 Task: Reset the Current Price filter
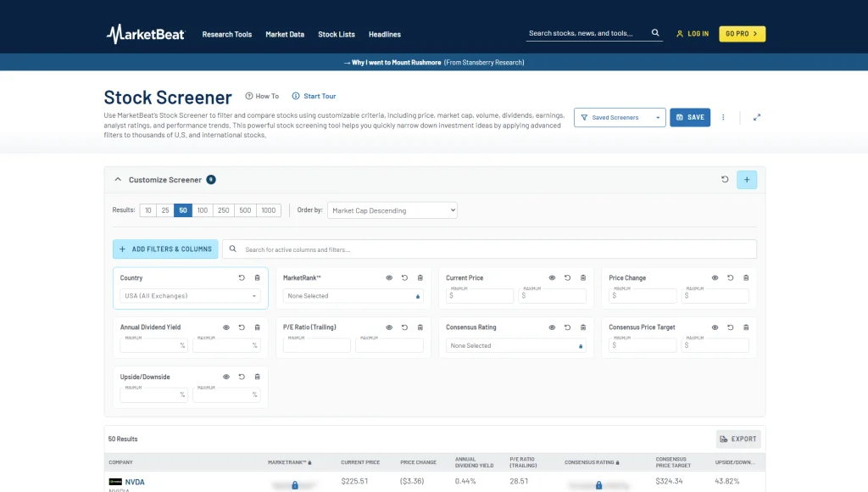(x=567, y=278)
